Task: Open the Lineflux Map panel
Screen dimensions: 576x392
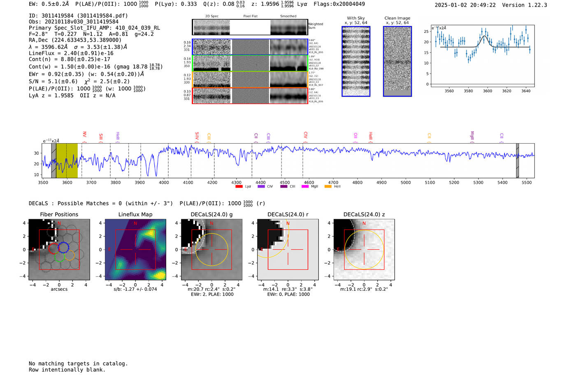Action: (135, 250)
